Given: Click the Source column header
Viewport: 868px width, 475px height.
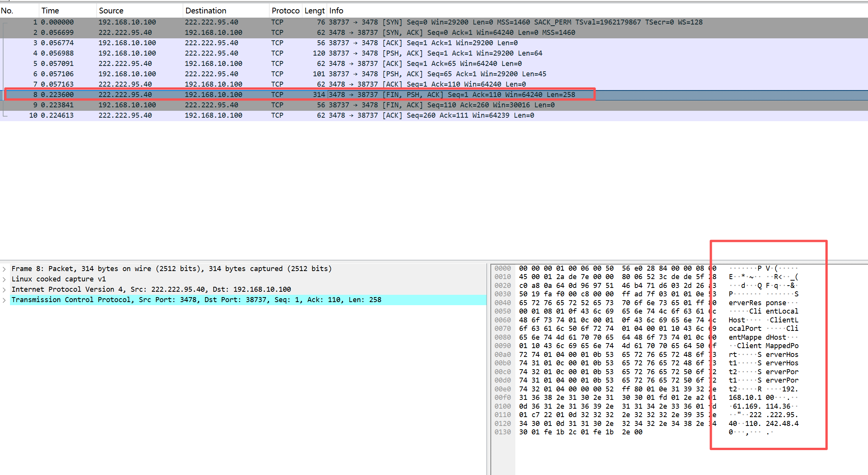Looking at the screenshot, I should 111,11.
